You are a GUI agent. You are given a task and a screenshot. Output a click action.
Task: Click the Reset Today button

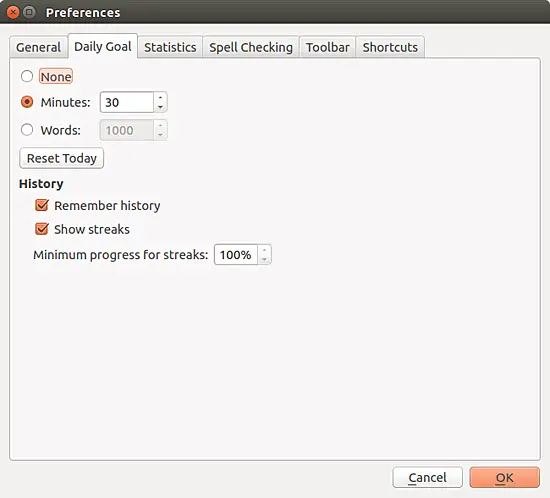(x=62, y=158)
